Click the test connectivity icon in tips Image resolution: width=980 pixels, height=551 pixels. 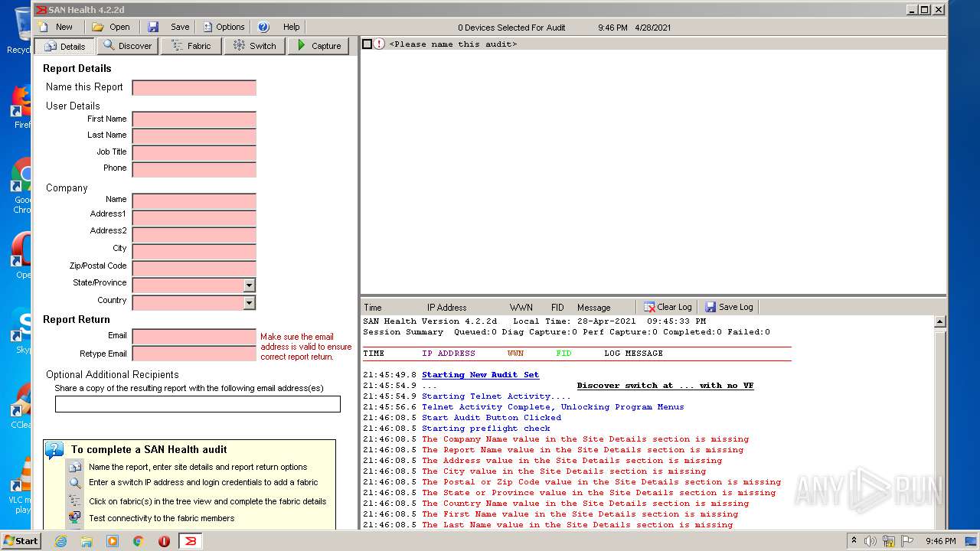pos(75,518)
